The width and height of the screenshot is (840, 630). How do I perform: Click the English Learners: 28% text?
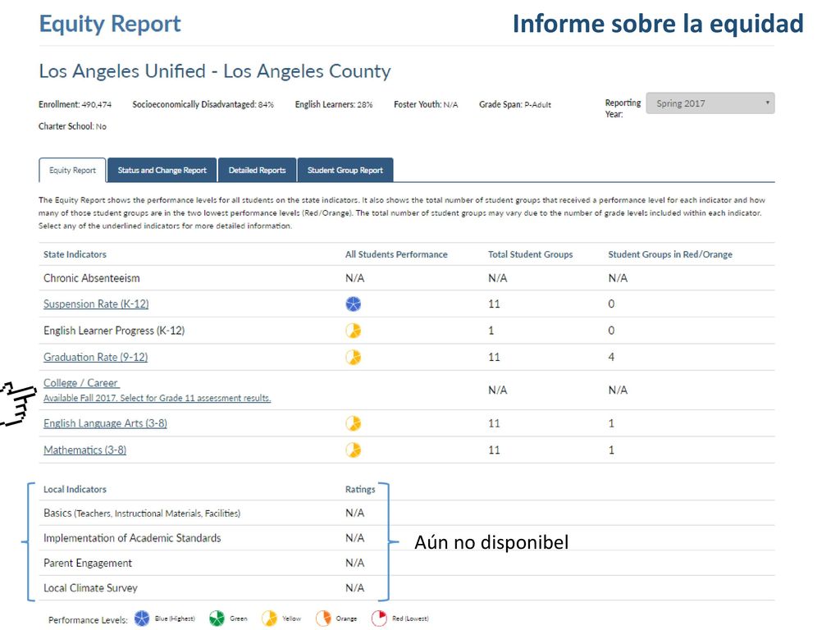[334, 104]
